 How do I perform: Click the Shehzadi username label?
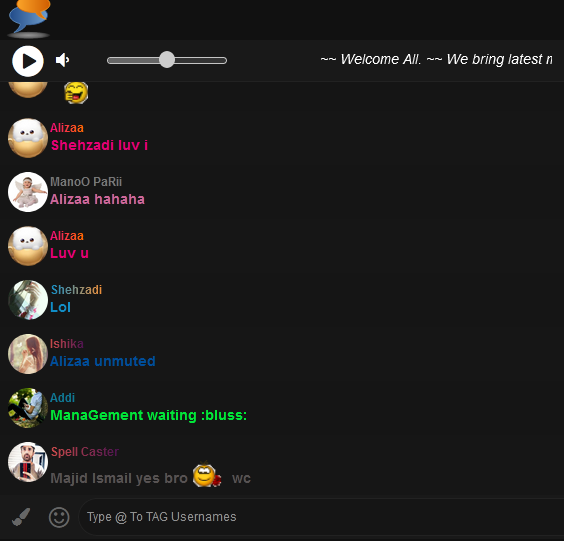click(76, 290)
